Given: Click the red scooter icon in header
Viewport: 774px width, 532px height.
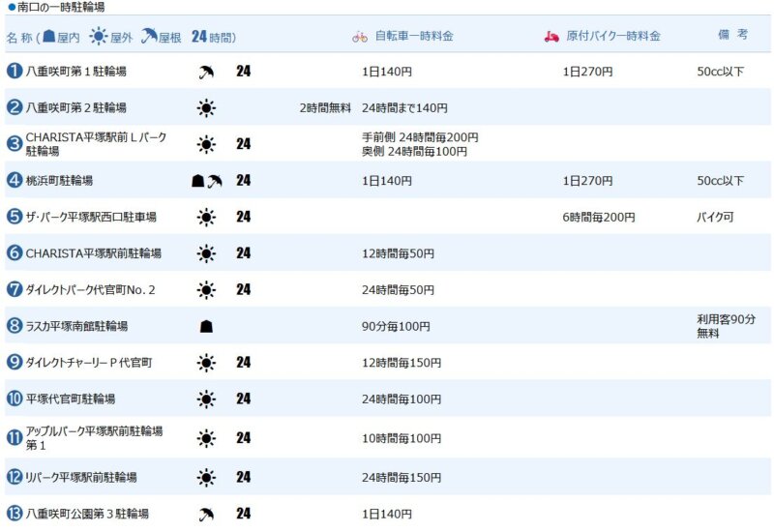Looking at the screenshot, I should [551, 37].
